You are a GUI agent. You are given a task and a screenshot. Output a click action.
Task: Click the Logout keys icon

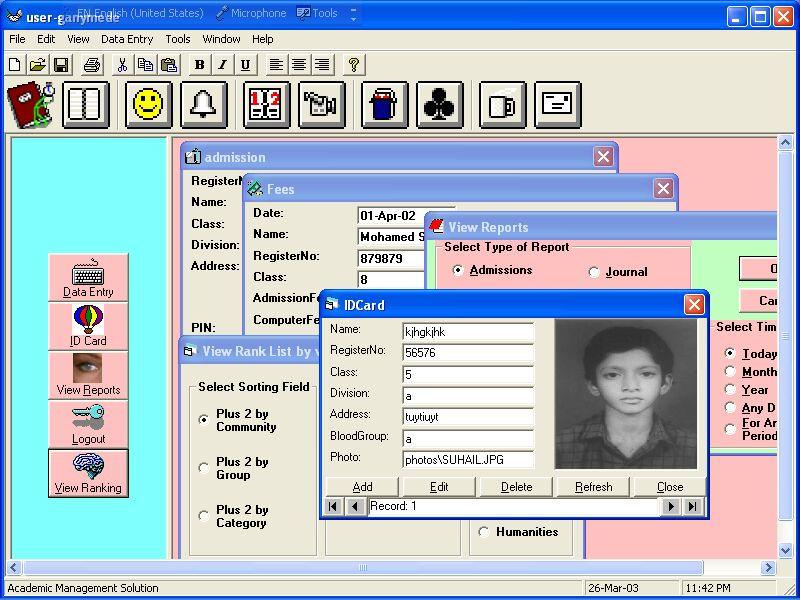88,424
